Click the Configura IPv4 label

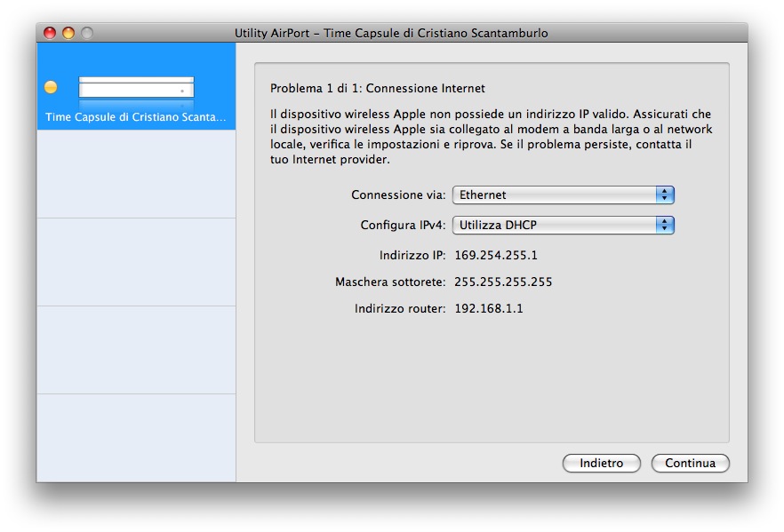click(403, 226)
